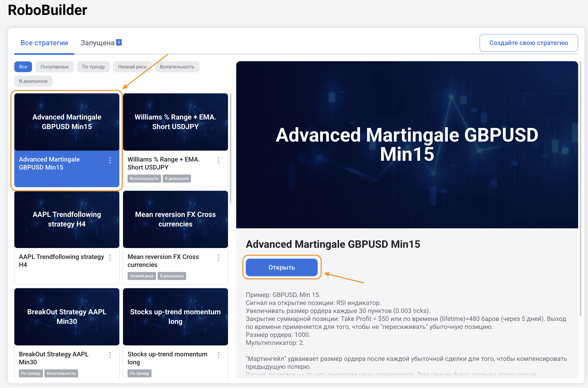Filter strategies by 'Популярные'
The width and height of the screenshot is (588, 388).
coord(55,67)
